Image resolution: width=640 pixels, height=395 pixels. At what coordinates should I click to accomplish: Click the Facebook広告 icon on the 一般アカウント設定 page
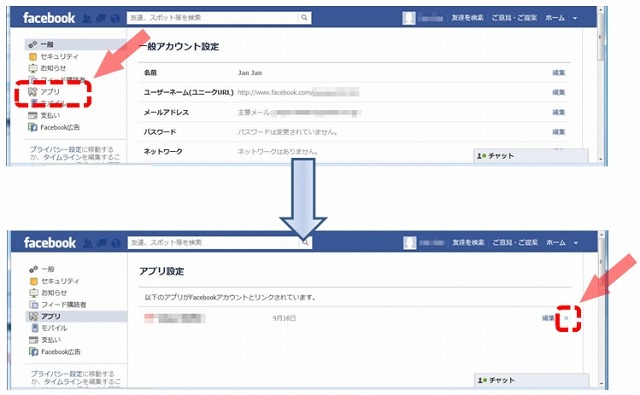click(33, 128)
